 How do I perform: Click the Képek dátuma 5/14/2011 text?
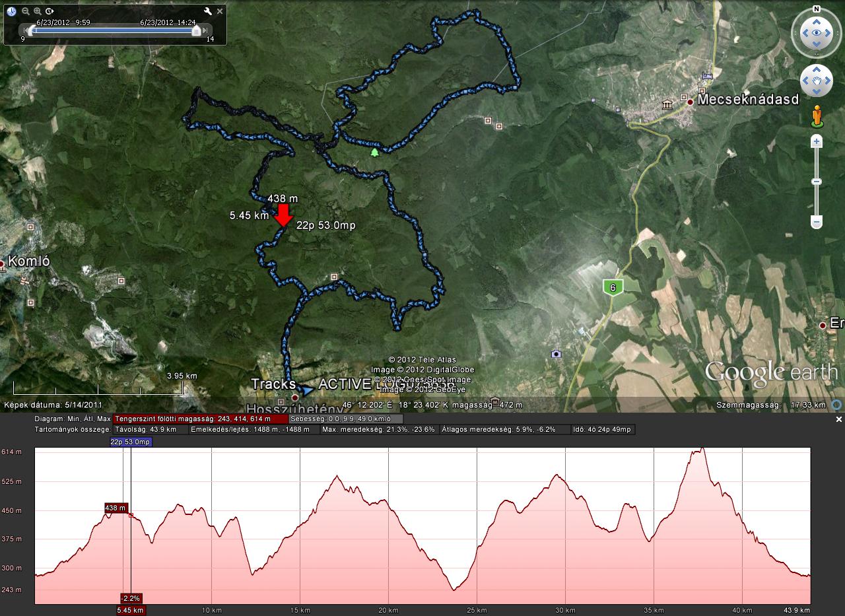pos(53,405)
